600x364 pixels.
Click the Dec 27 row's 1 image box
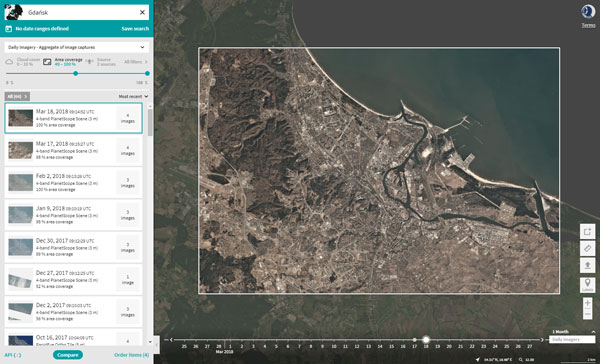tap(128, 280)
